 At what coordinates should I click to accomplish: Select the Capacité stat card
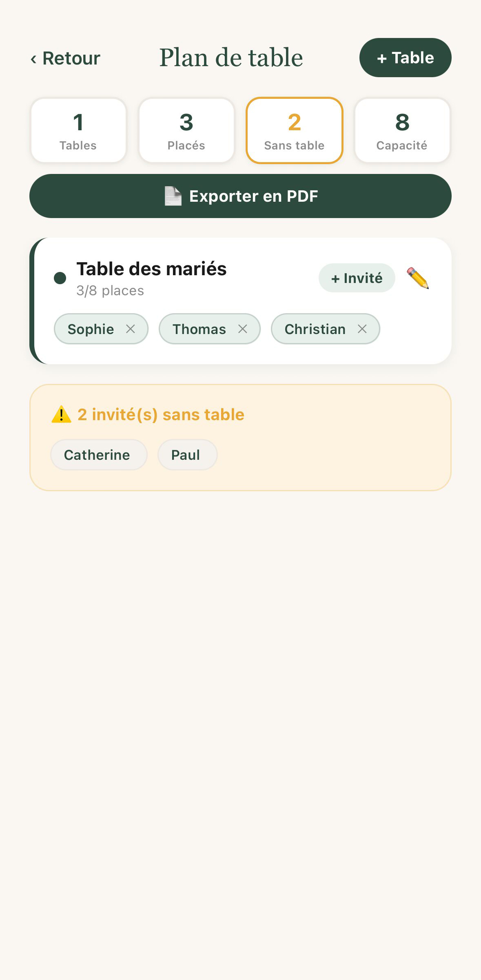pyautogui.click(x=402, y=130)
